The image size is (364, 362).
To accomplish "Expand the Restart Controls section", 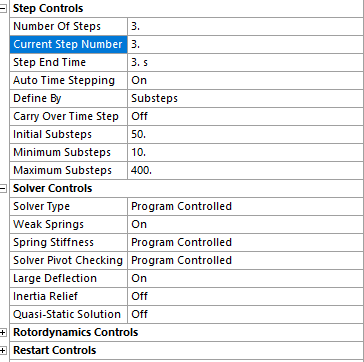I will point(3,351).
